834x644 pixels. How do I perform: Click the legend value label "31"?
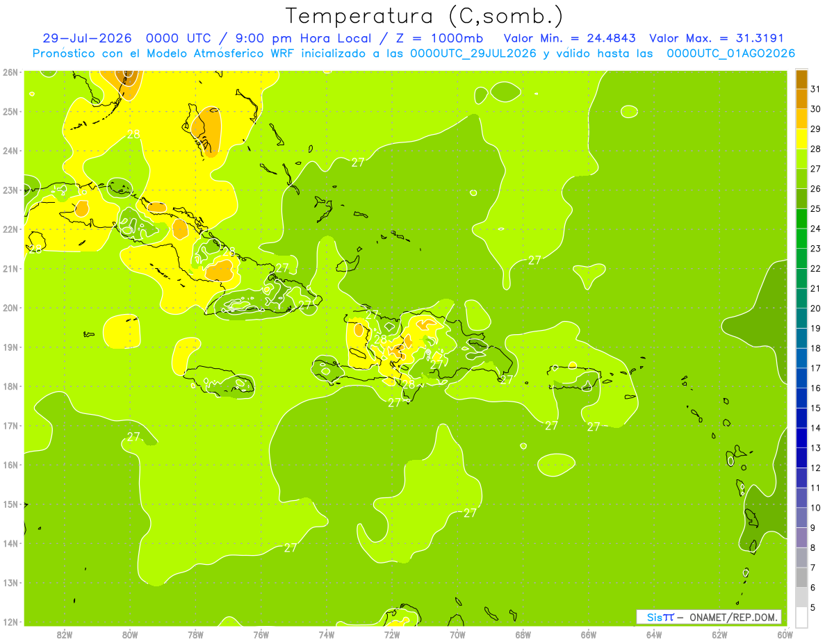(815, 88)
